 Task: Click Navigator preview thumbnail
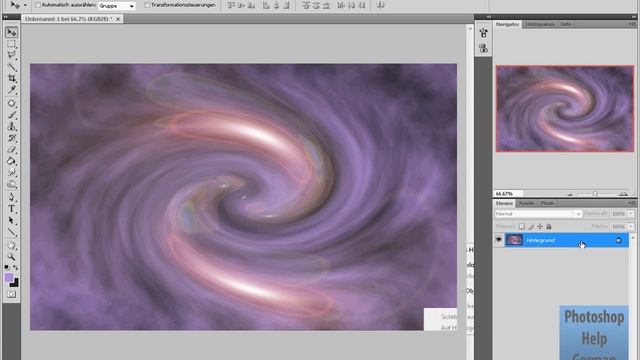pyautogui.click(x=565, y=109)
